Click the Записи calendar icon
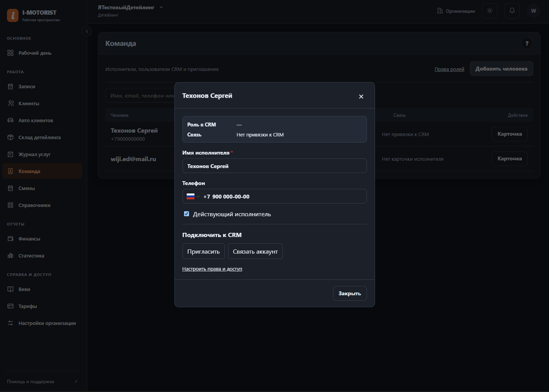The width and height of the screenshot is (549, 392). tap(10, 86)
